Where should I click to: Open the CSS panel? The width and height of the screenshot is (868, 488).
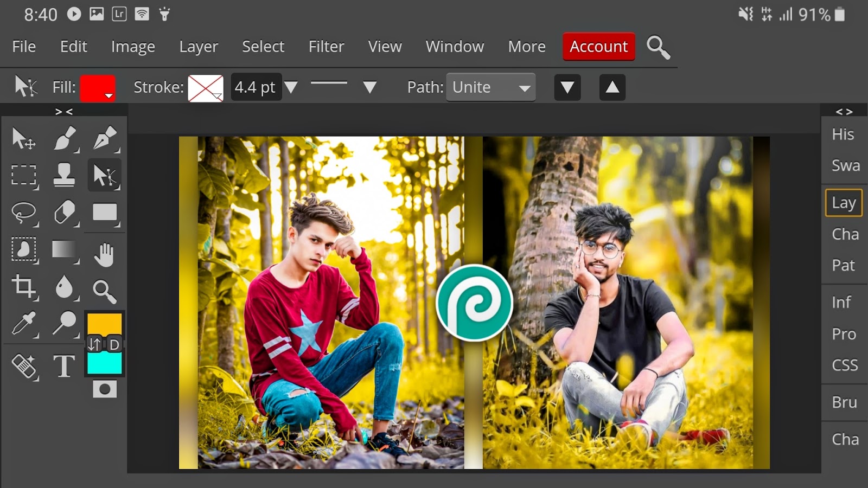point(845,365)
